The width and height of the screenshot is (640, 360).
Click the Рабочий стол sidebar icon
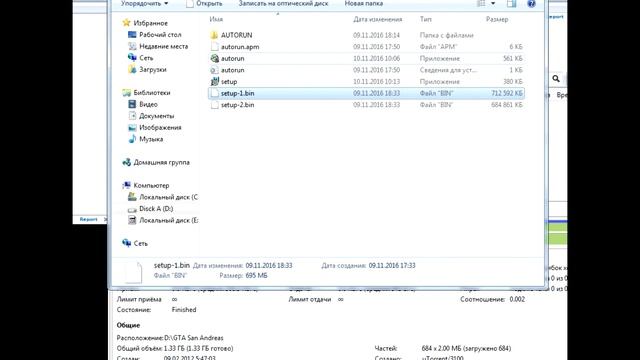[132, 35]
